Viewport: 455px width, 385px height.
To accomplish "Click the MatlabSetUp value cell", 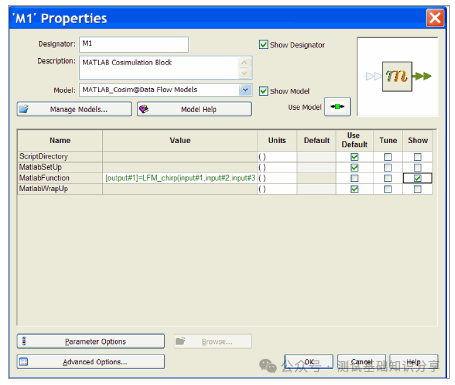I will 180,167.
